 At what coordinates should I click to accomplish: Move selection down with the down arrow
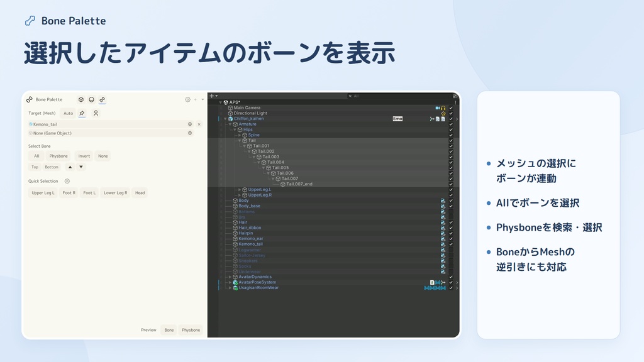point(81,167)
